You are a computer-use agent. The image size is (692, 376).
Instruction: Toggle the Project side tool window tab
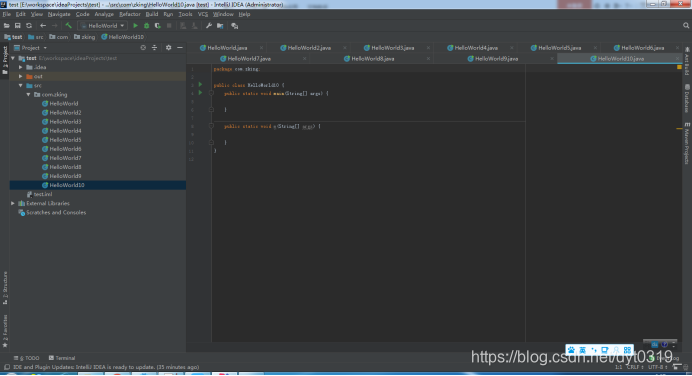(5, 60)
